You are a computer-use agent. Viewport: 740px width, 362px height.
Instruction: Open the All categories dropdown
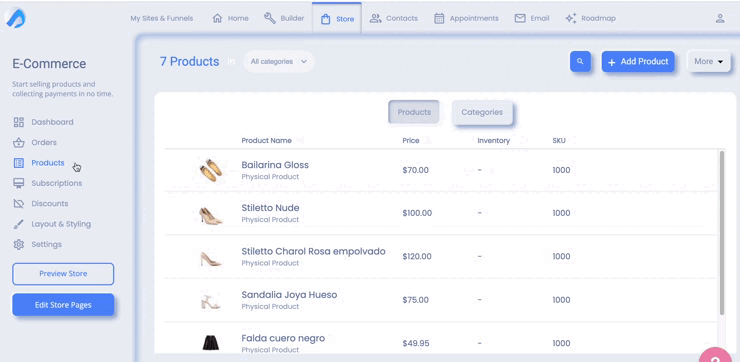point(278,61)
